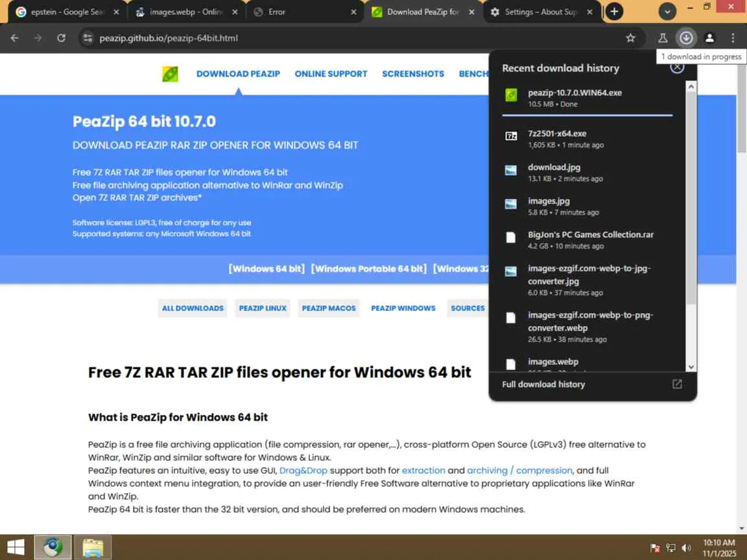747x560 pixels.
Task: Click ALL DOWNLOADS button
Action: 193,308
